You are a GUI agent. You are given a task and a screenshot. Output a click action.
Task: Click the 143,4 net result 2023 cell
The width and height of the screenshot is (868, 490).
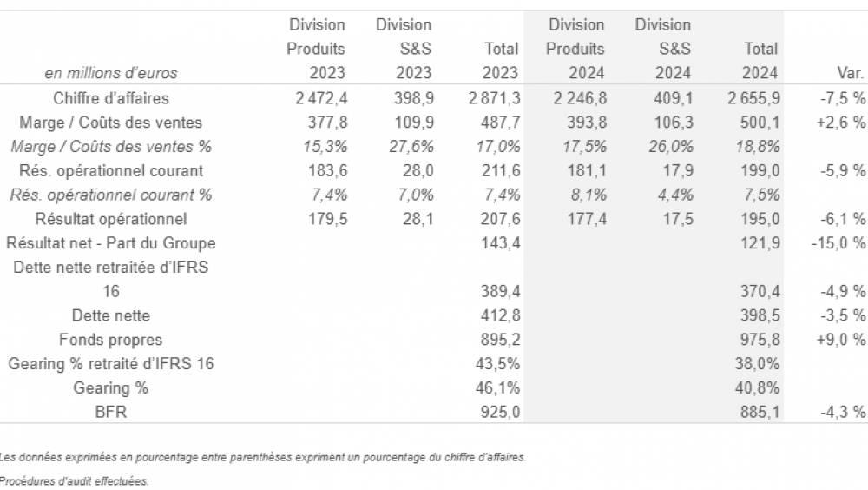click(x=501, y=243)
